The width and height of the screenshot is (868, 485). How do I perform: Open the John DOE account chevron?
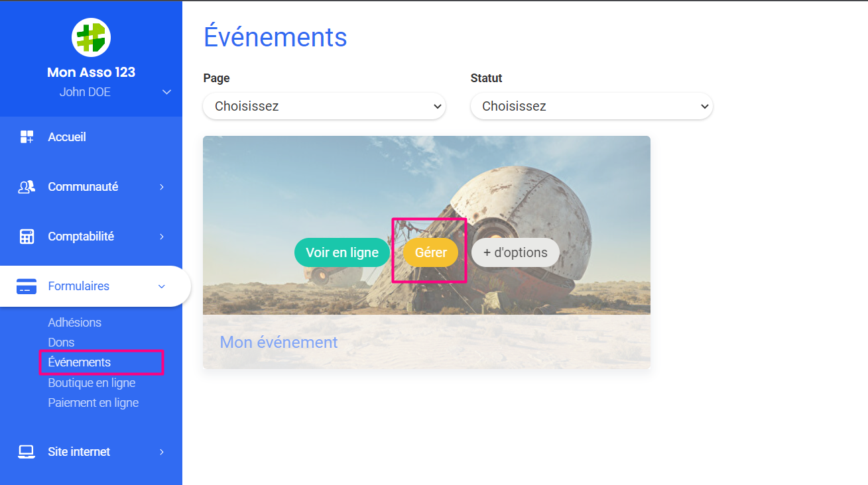point(166,92)
